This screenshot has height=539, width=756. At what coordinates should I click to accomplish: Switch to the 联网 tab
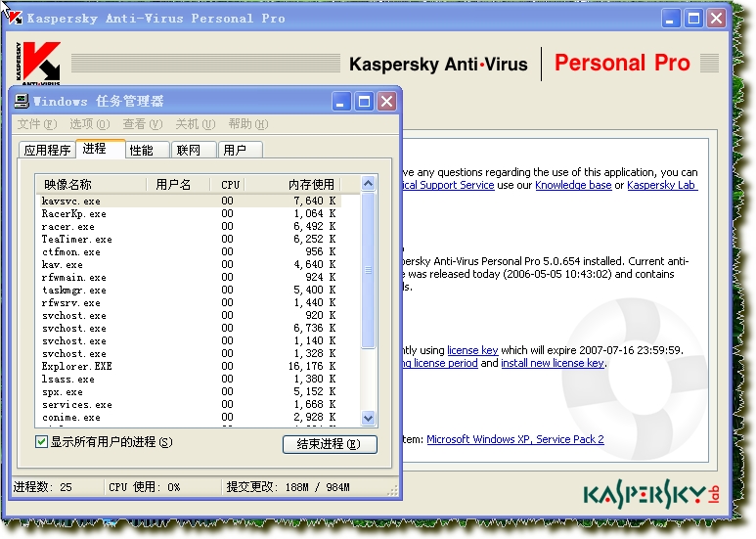[x=194, y=150]
